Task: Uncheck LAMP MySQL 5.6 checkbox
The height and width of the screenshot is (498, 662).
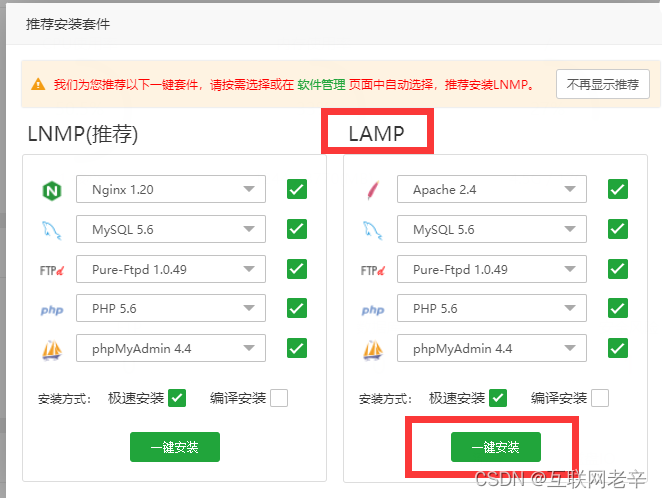Action: [x=618, y=229]
